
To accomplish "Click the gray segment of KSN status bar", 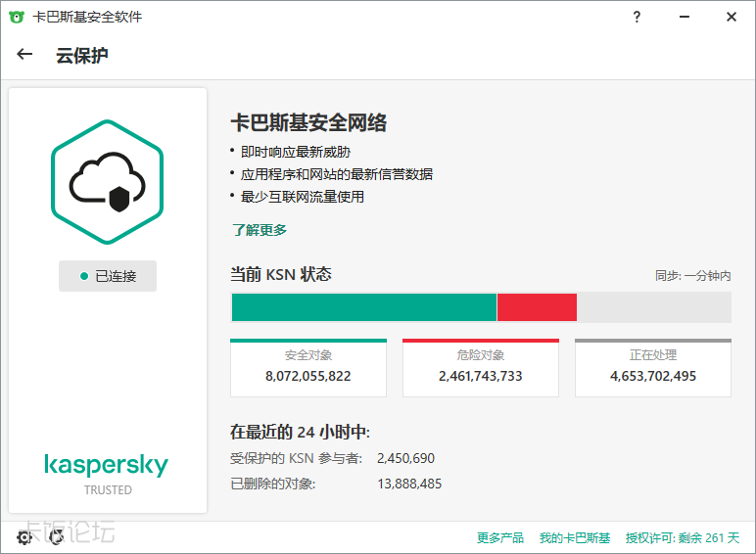I will 653,307.
